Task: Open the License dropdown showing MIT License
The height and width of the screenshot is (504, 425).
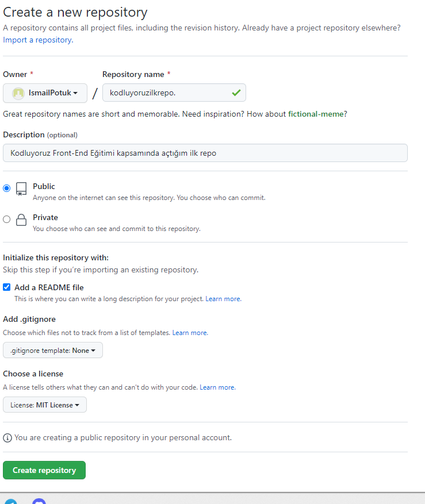Action: pos(44,405)
